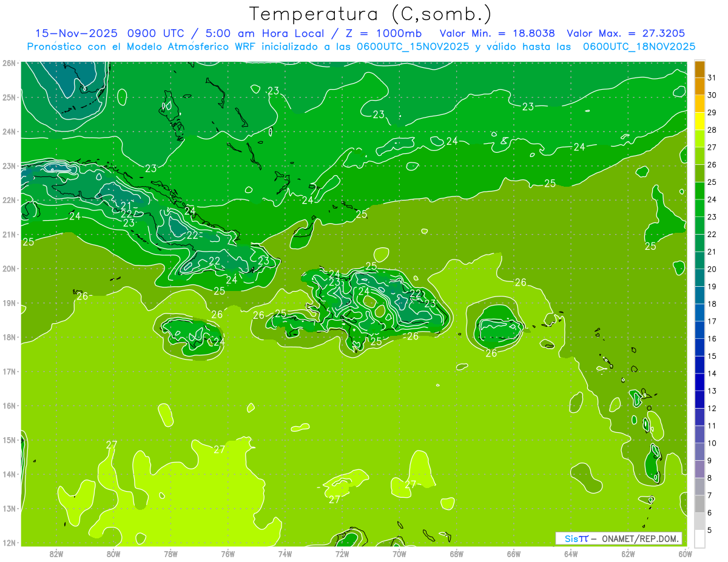
Task: Click the 'Valor Min. = 18.8038' value
Action: (498, 33)
